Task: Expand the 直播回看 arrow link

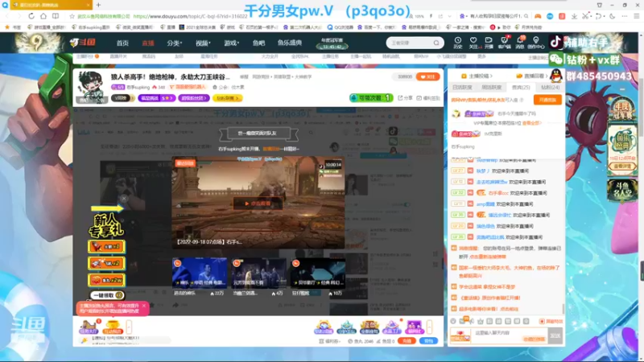Action: [x=532, y=76]
